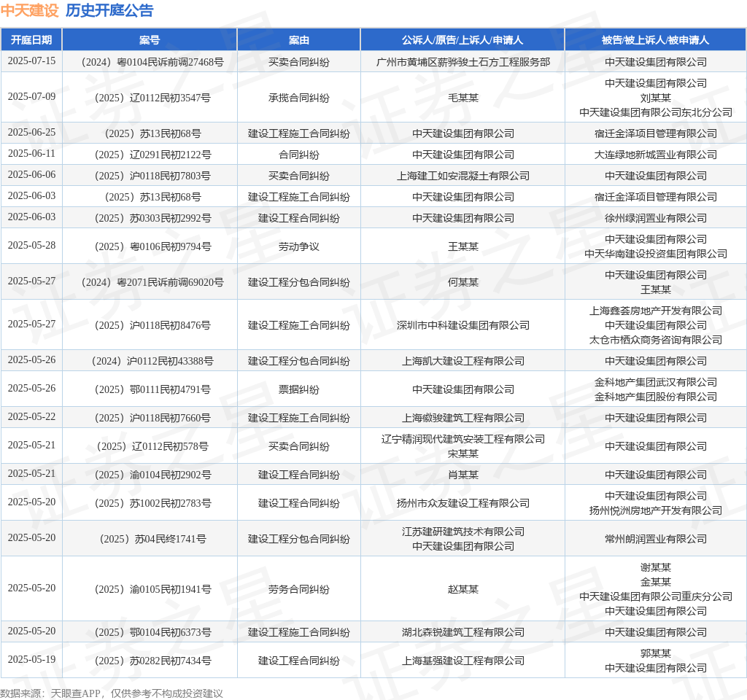Click defendant 中天建设集团有限公司重庆分公司
Viewport: 747px width, 700px height.
coord(656,596)
